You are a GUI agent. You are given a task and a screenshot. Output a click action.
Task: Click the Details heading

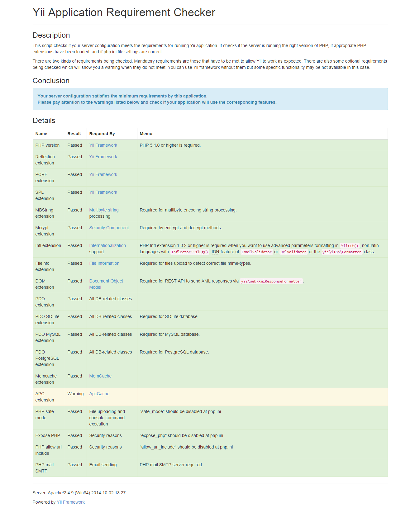coord(44,121)
